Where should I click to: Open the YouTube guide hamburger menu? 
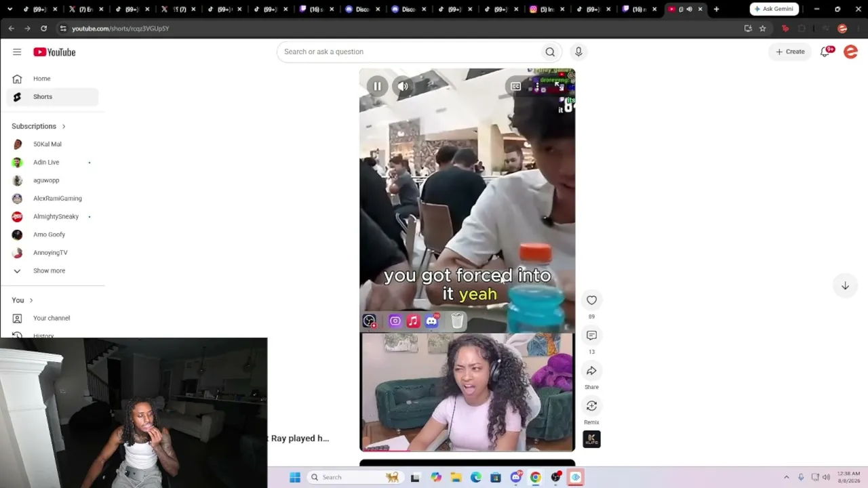(x=17, y=52)
